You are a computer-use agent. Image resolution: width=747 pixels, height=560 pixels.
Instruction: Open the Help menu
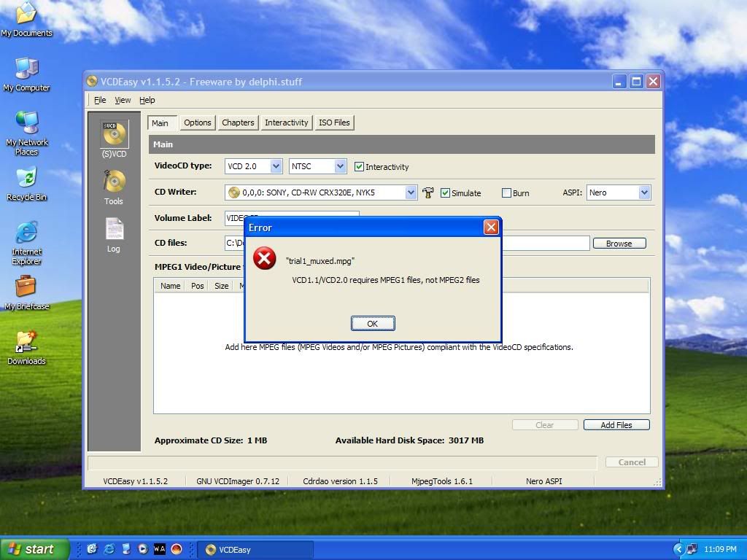[147, 100]
